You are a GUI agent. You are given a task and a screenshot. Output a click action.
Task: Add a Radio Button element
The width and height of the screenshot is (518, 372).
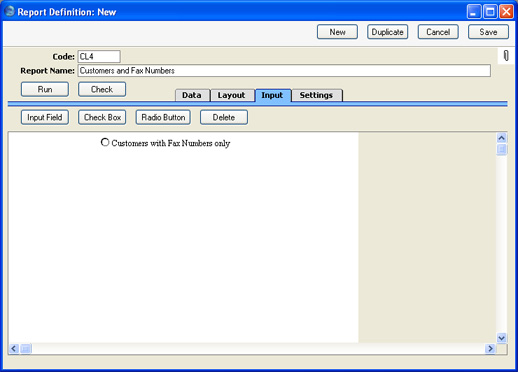pyautogui.click(x=163, y=117)
